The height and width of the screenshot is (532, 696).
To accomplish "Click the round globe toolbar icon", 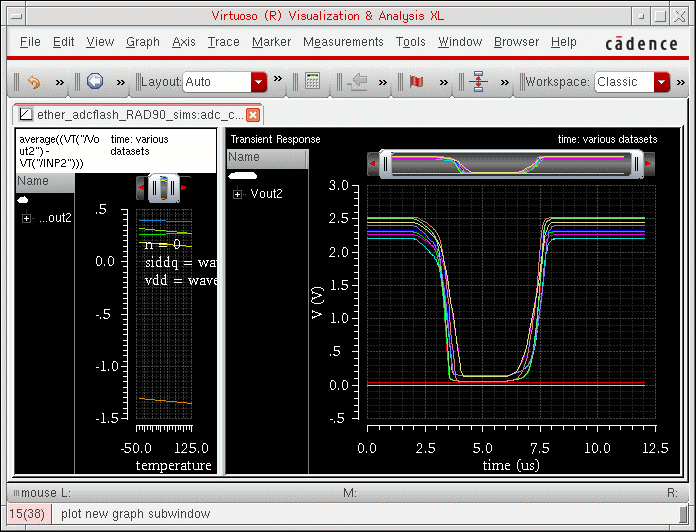I will tap(95, 82).
